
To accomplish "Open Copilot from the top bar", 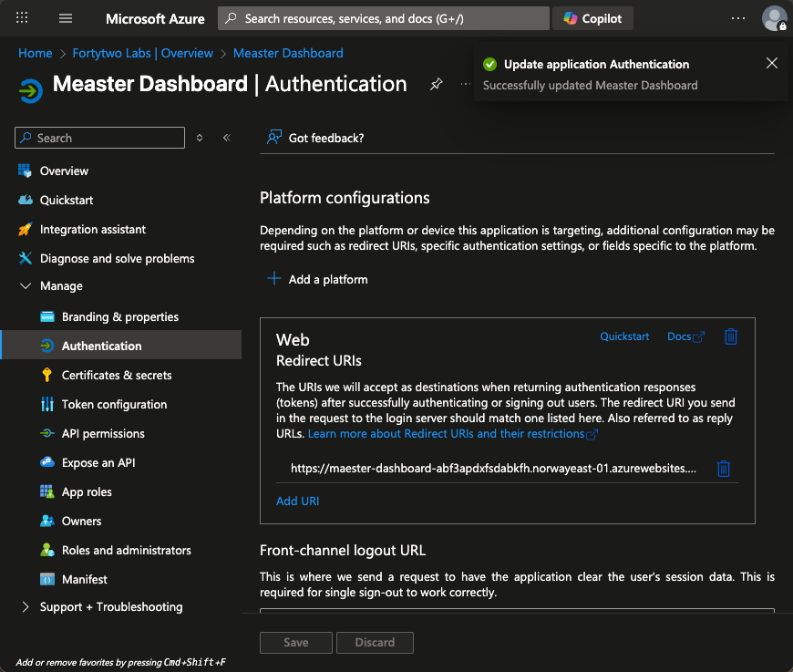I will click(x=592, y=18).
